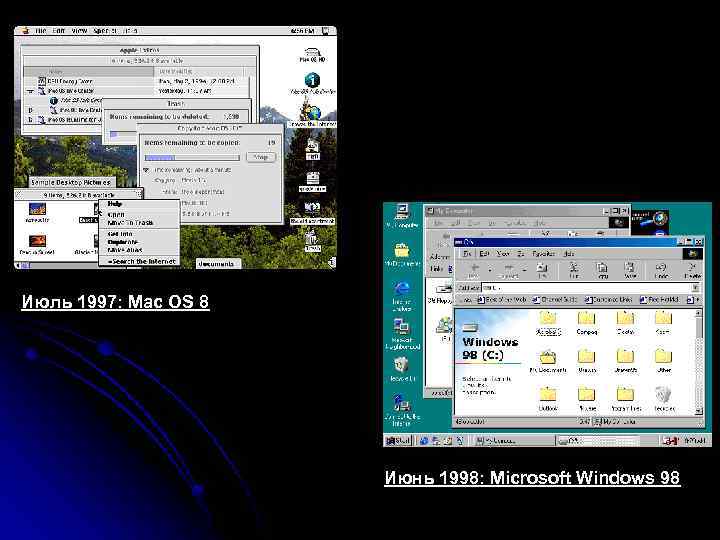Open Help menu in C:\ window
The image size is (720, 540).
coord(568,253)
